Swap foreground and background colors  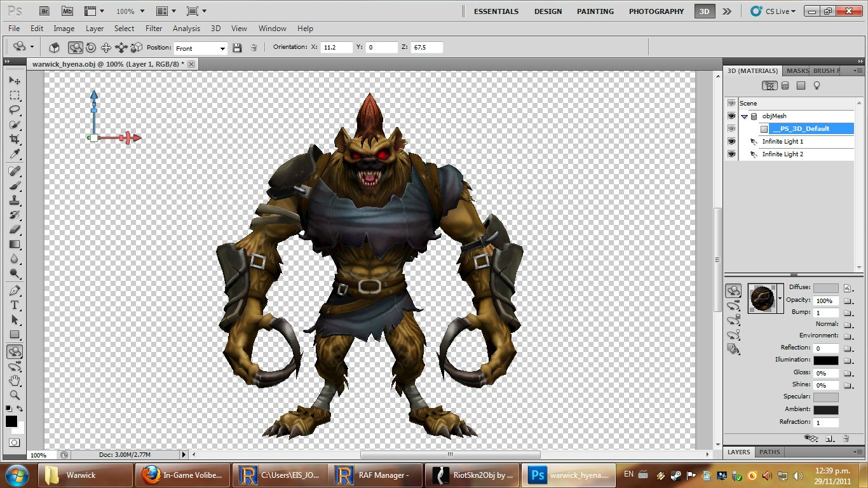(x=20, y=409)
